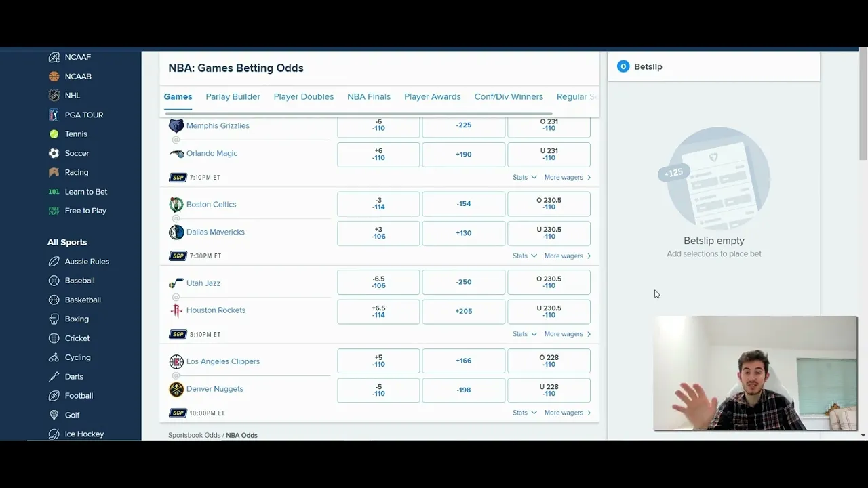Select Memphis Grizzlies moneyline -225
Viewport: 868px width, 488px height.
[x=464, y=125]
